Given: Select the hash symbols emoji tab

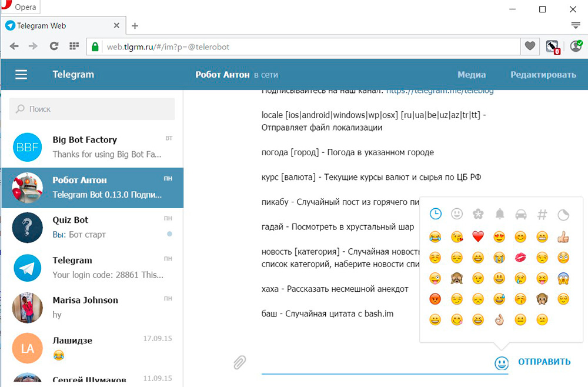Looking at the screenshot, I should 542,215.
